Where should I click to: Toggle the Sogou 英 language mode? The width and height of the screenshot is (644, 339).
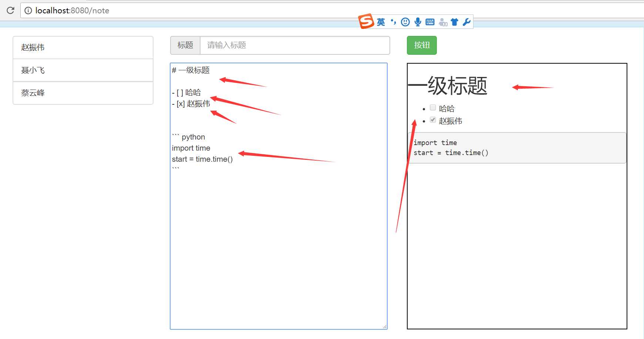click(381, 22)
